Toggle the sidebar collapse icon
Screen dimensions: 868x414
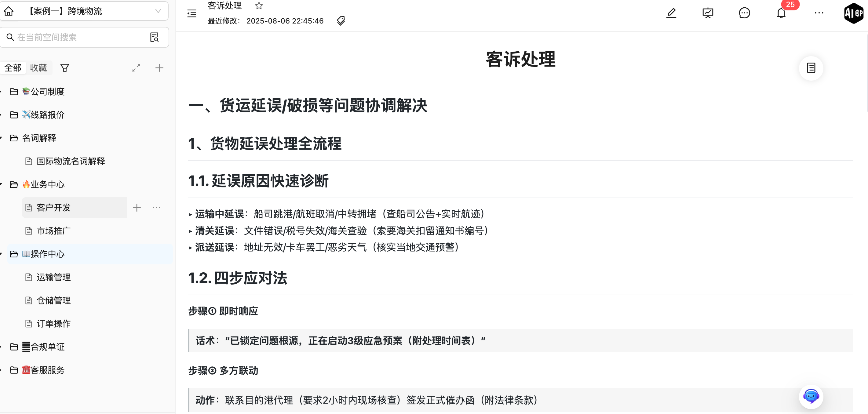(x=192, y=13)
